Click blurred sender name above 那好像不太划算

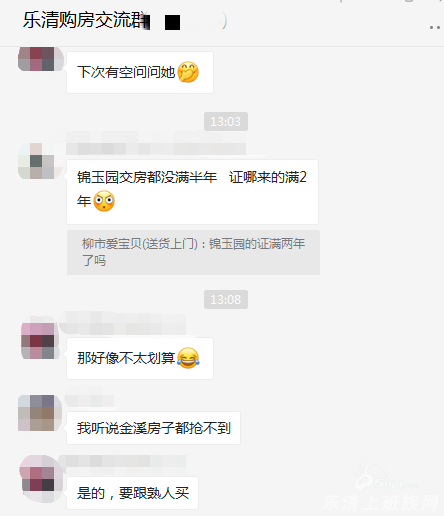click(122, 323)
